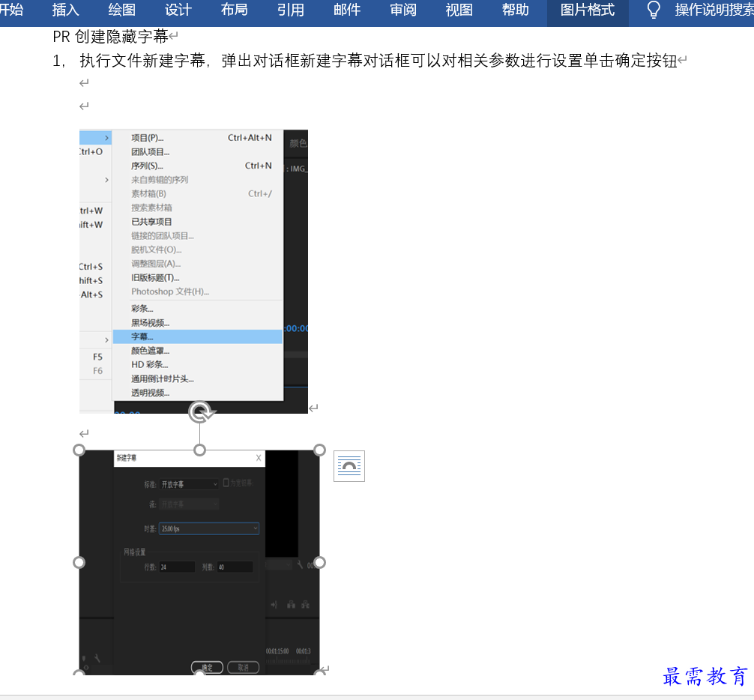Select the first menu screenshot picture

[193, 271]
